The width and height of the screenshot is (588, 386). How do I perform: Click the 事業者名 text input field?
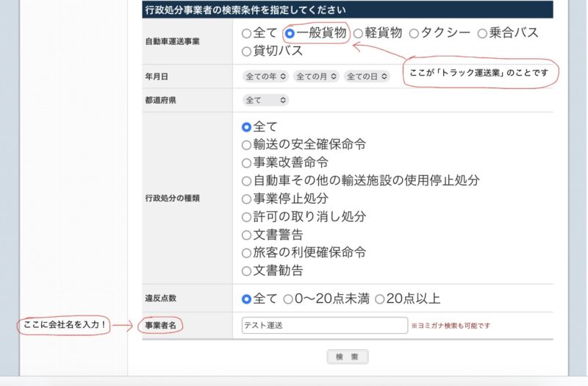tap(324, 325)
